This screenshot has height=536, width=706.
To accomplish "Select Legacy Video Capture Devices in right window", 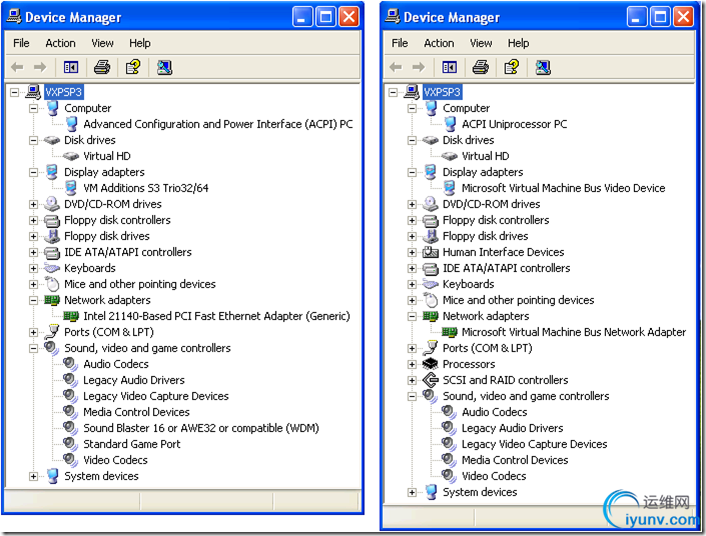I will [534, 444].
